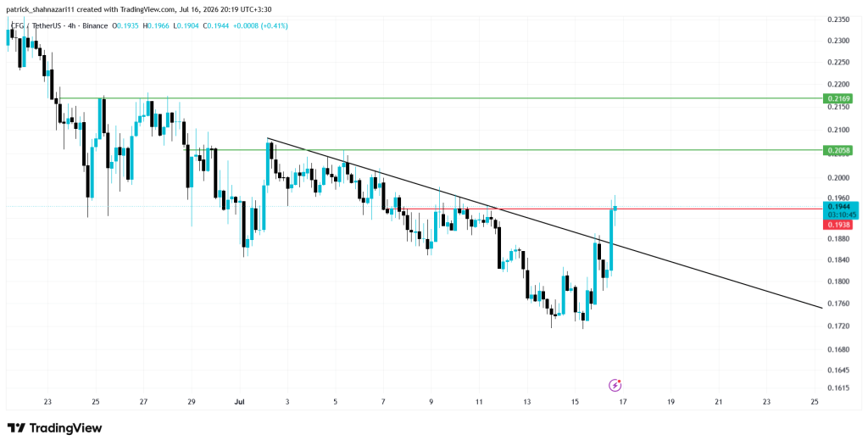The image size is (868, 446).
Task: Select the black descending trendline
Action: pyautogui.click(x=545, y=223)
